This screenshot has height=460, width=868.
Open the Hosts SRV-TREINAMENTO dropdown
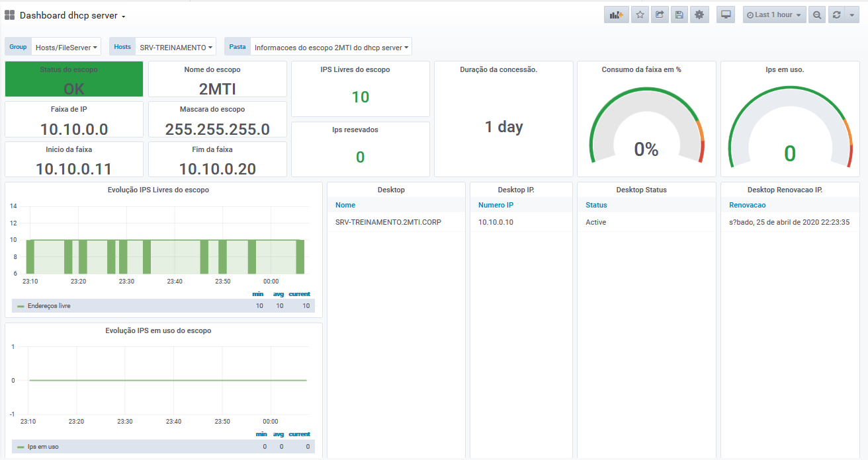tap(176, 47)
